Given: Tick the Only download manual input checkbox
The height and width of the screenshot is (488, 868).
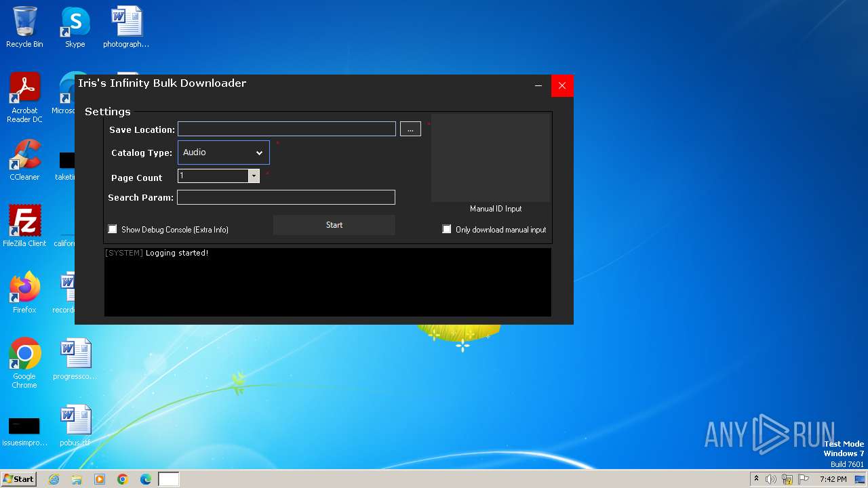Looking at the screenshot, I should [447, 229].
